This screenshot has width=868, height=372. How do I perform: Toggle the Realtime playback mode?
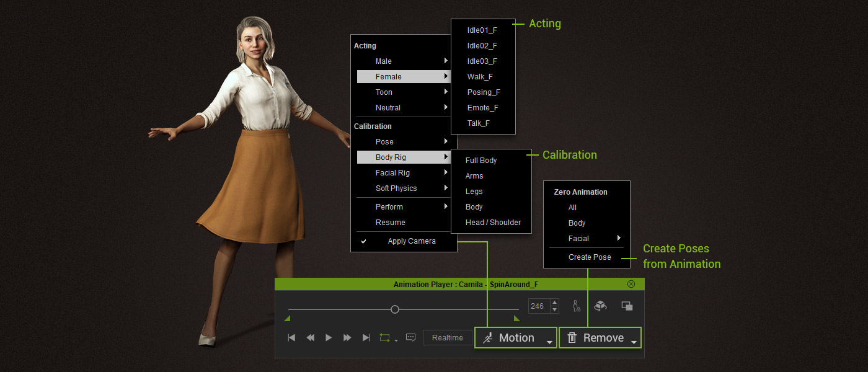tap(447, 338)
